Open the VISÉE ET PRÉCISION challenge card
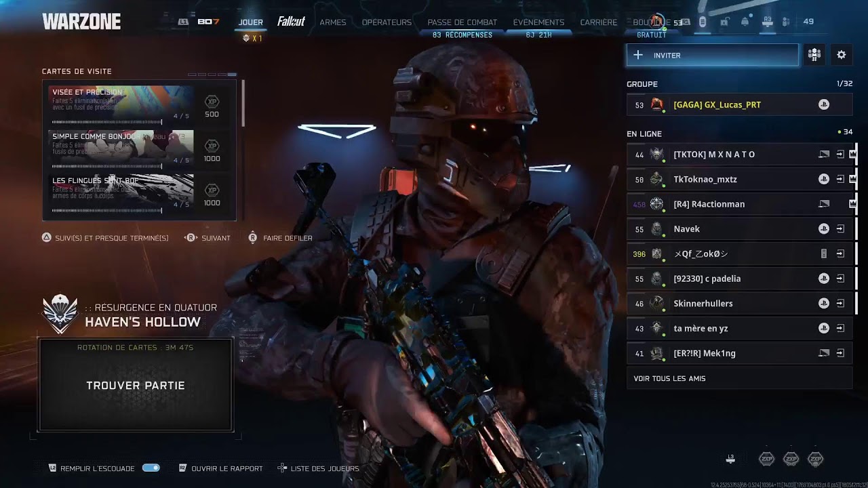 pyautogui.click(x=122, y=105)
